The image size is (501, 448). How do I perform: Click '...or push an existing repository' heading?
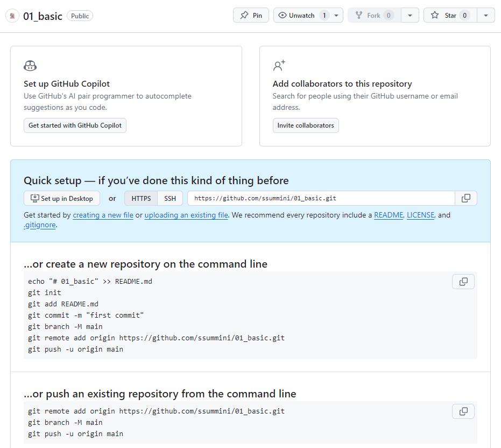click(160, 394)
